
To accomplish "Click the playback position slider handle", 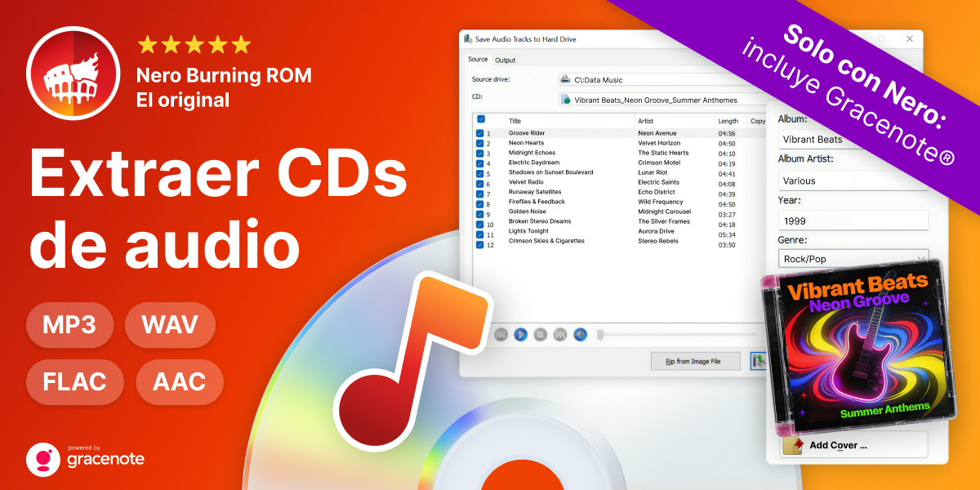I will (x=600, y=334).
